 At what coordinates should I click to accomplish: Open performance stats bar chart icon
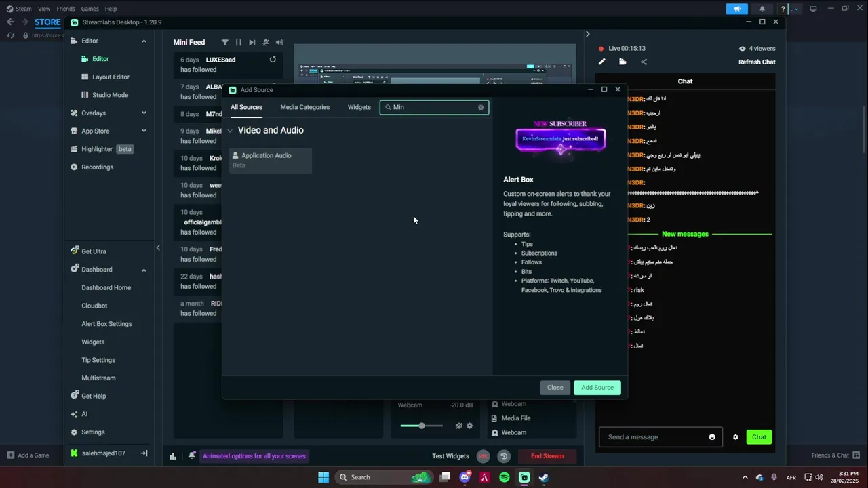[x=173, y=456]
